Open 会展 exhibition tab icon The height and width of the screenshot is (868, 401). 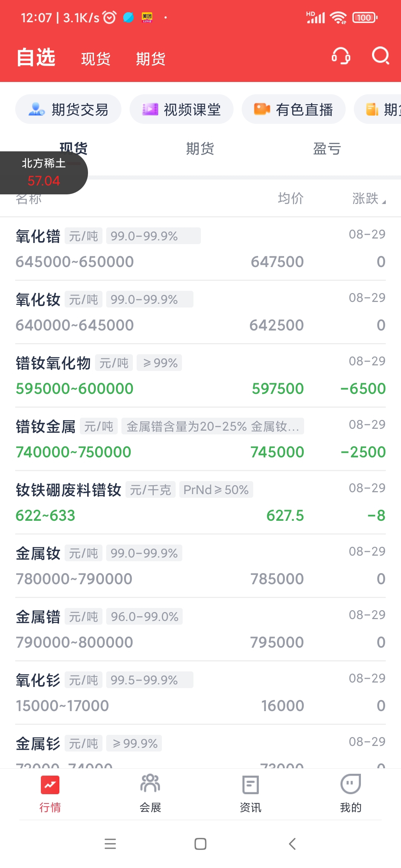(150, 783)
